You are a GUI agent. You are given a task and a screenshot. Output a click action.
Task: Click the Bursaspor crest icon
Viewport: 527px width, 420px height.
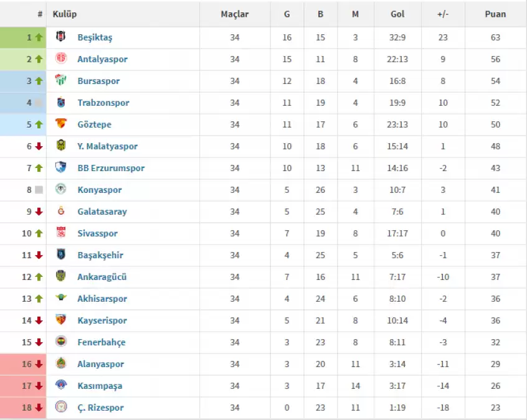(x=60, y=81)
